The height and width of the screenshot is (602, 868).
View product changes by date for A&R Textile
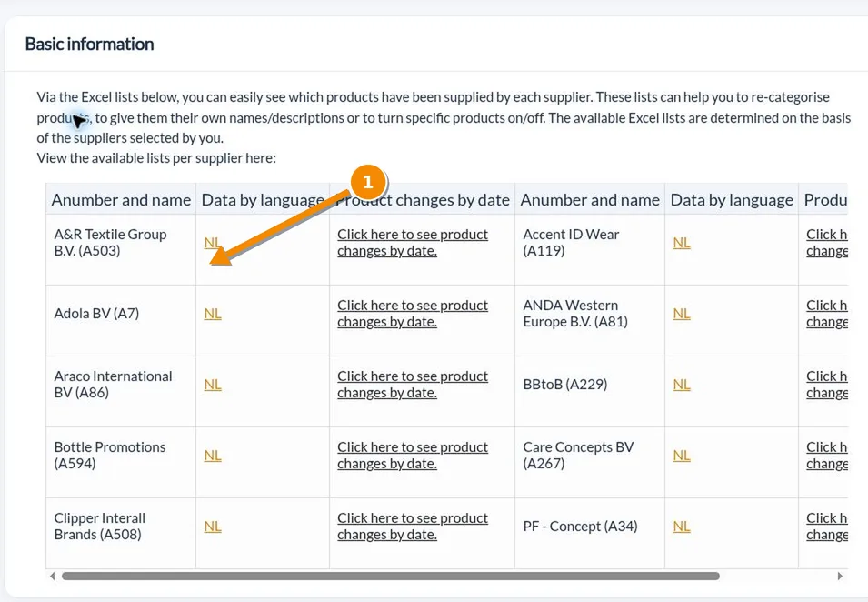tap(413, 243)
